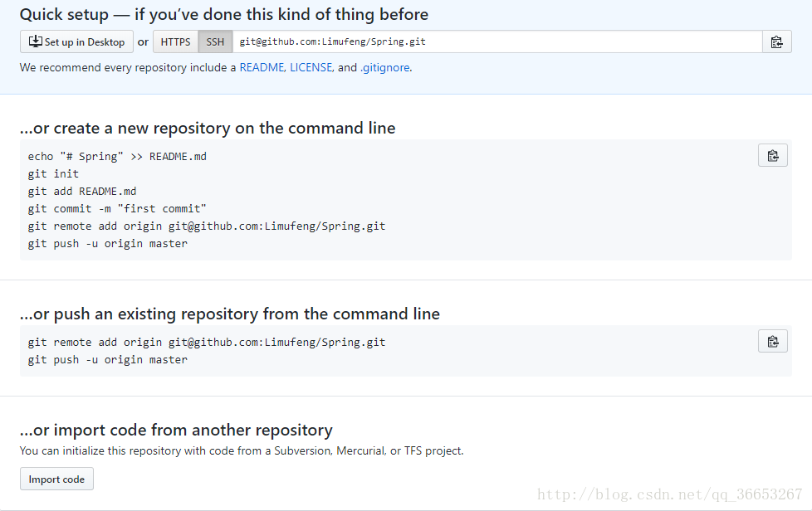Screen dimensions: 812x511
Task: Select the SSH clone URL option
Action: point(215,42)
